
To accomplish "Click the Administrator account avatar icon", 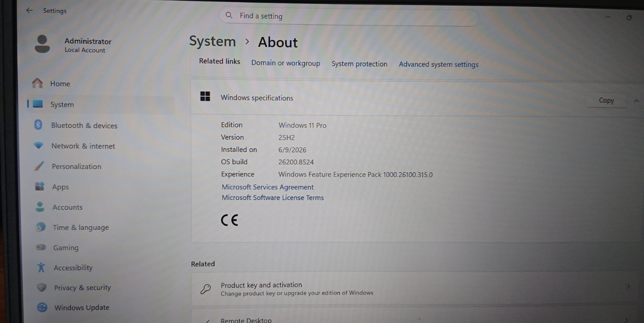I will click(x=42, y=44).
